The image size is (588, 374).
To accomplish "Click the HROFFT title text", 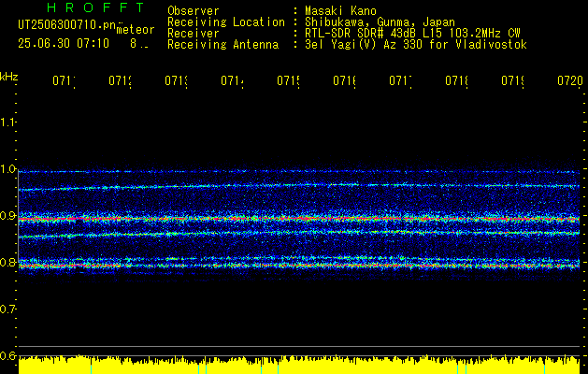I will pos(95,7).
